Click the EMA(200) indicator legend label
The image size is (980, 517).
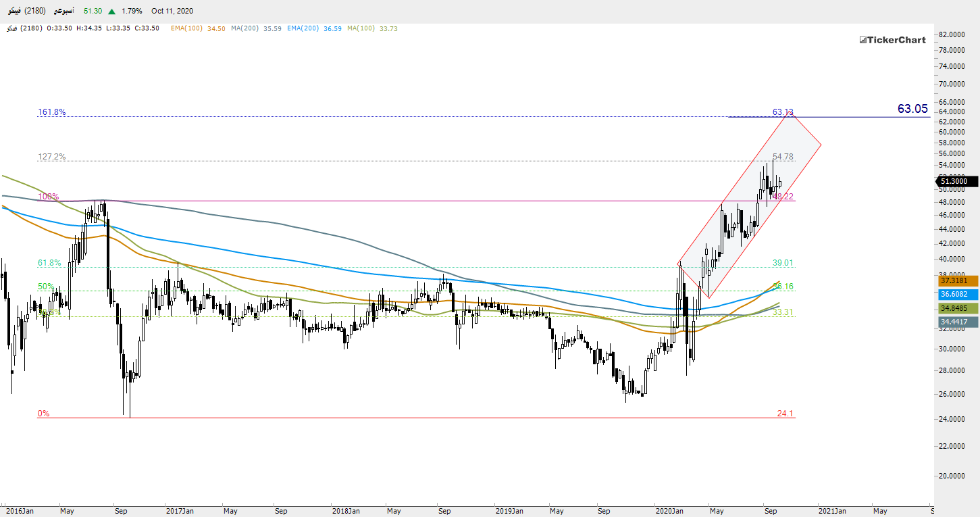[x=303, y=28]
